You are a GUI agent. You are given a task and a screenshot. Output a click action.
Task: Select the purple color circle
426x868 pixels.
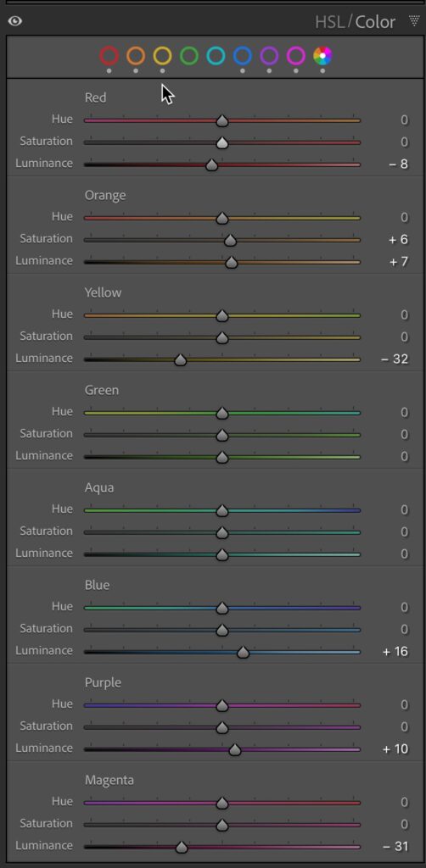click(x=269, y=56)
